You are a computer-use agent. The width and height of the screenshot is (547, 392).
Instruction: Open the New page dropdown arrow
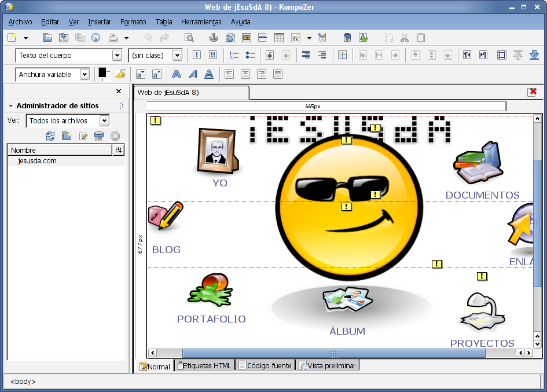click(25, 38)
